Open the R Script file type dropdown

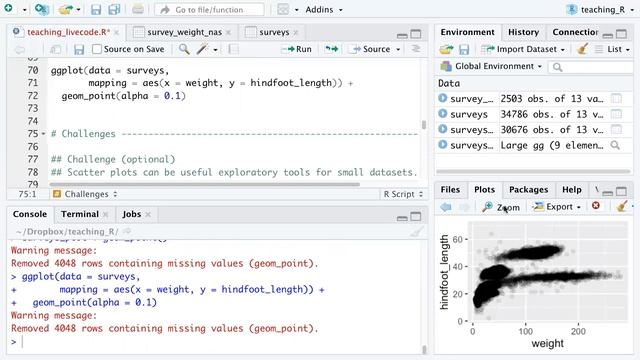[x=403, y=194]
